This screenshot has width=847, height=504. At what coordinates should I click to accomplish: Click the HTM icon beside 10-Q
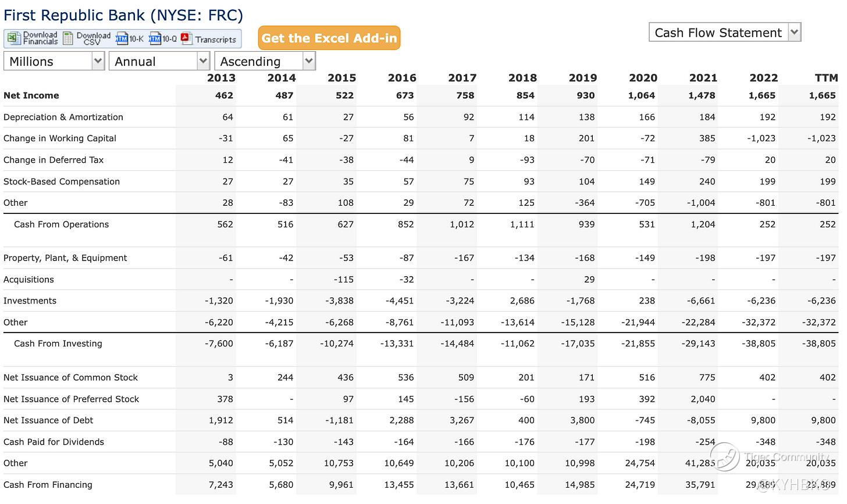click(x=155, y=39)
